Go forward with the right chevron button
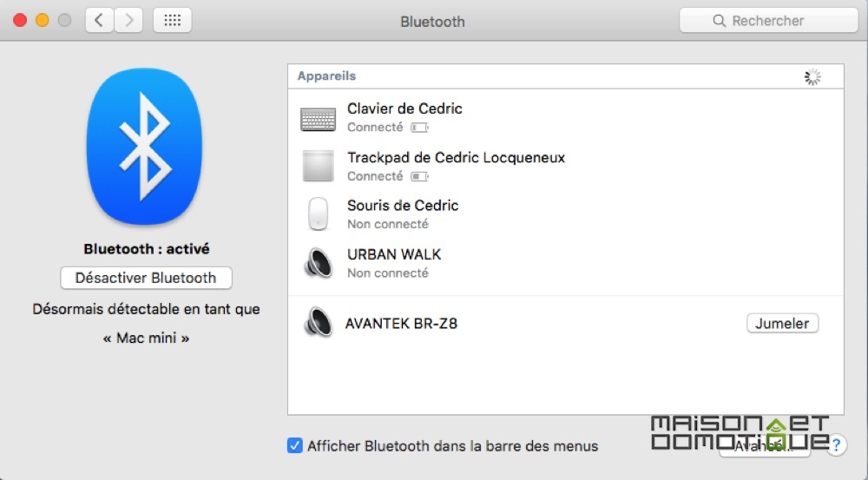This screenshot has width=868, height=480. [128, 21]
